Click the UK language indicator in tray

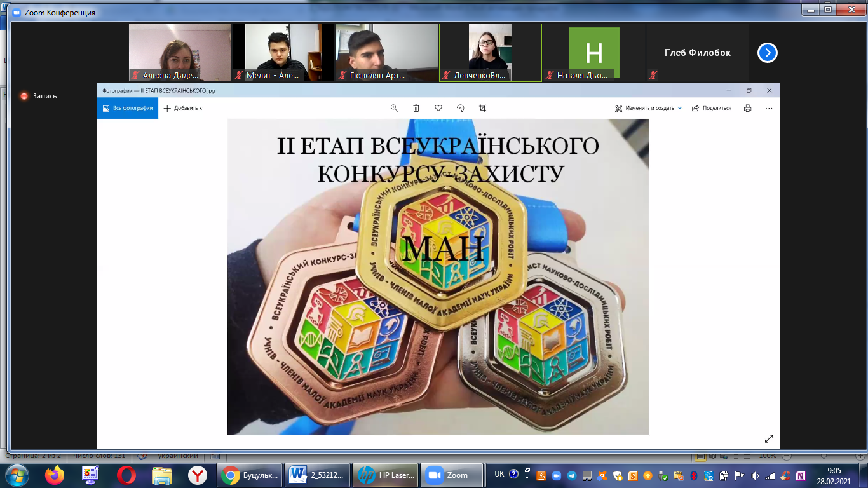point(499,474)
